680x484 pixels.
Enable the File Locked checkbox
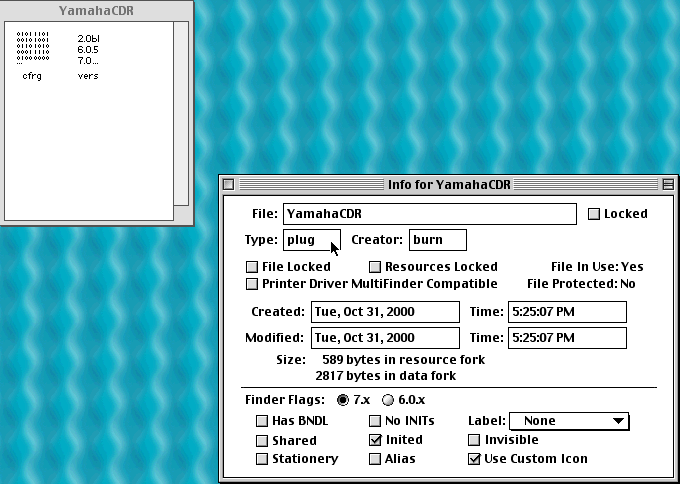pyautogui.click(x=252, y=267)
